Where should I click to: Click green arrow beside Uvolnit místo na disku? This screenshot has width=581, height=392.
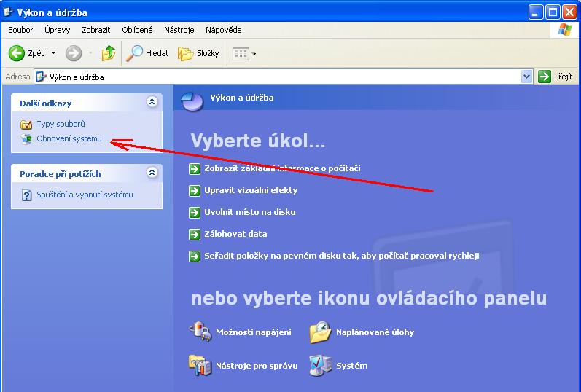pyautogui.click(x=195, y=212)
